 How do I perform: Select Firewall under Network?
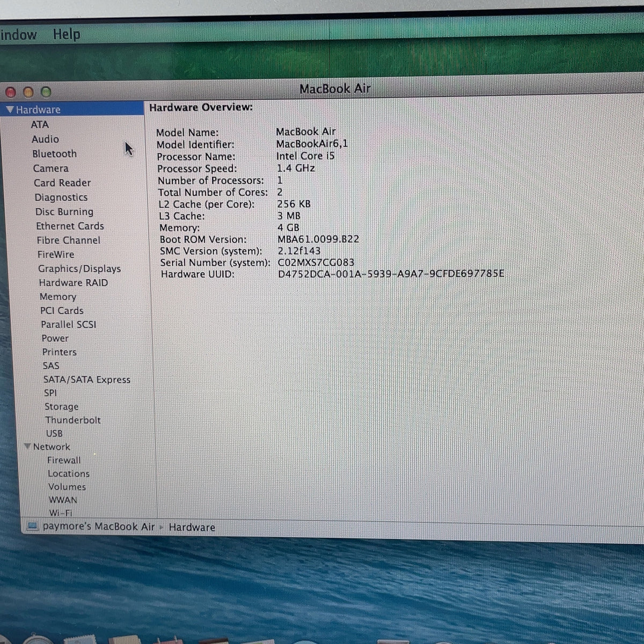(64, 460)
